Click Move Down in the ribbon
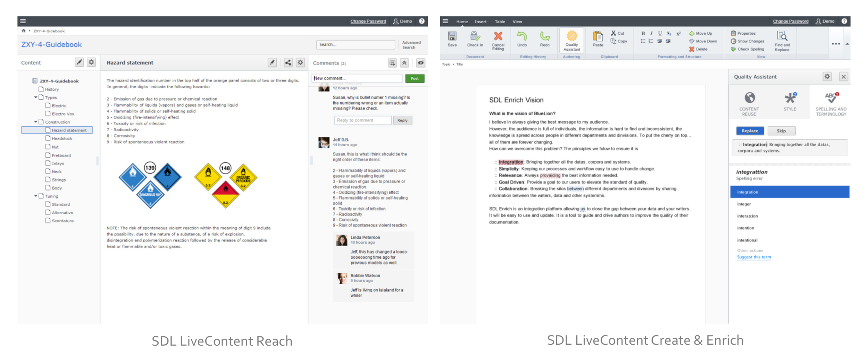868x361 pixels. point(703,41)
